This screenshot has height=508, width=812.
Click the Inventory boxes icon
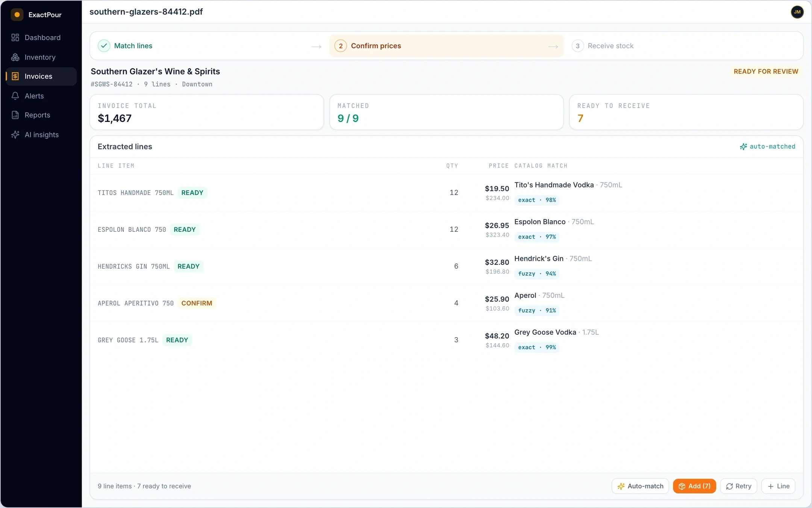pyautogui.click(x=15, y=57)
